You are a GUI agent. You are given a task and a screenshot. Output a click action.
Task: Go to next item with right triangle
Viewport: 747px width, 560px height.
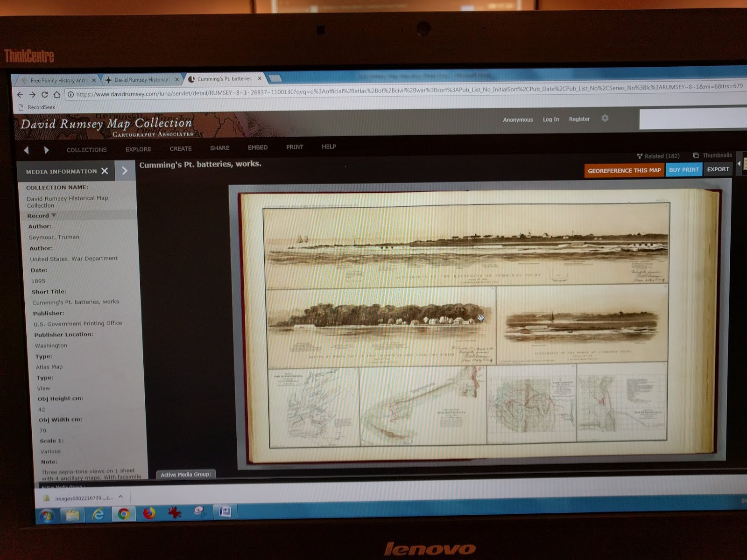pyautogui.click(x=46, y=150)
